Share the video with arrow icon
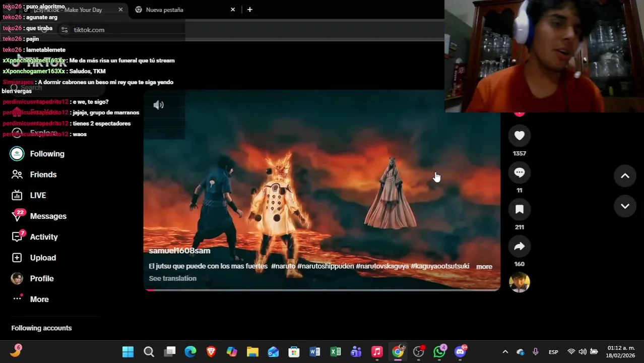Image resolution: width=644 pixels, height=363 pixels. pos(519,246)
